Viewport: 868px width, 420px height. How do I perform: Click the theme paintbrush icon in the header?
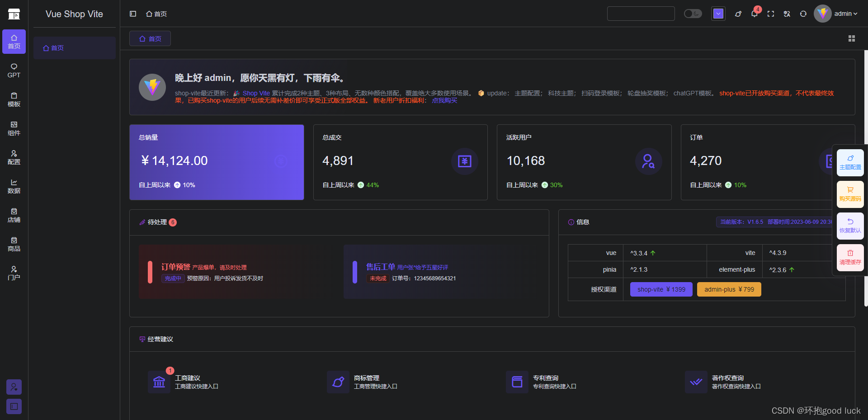pyautogui.click(x=738, y=14)
